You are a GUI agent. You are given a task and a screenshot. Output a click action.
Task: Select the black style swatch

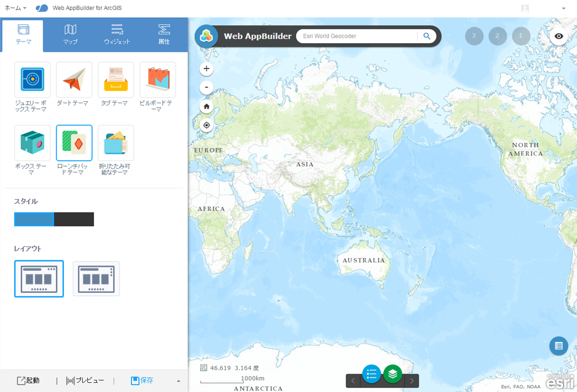pos(74,219)
